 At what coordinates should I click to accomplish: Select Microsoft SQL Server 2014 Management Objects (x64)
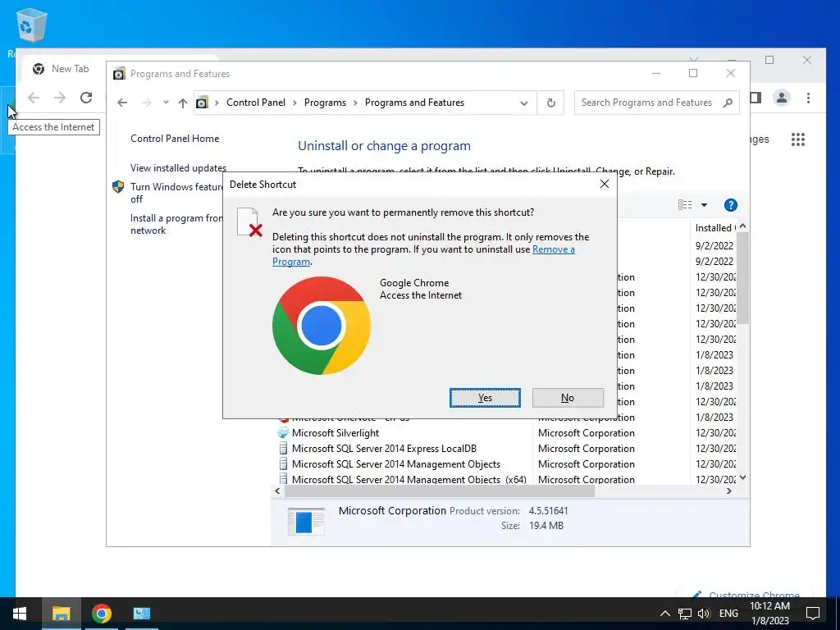pyautogui.click(x=409, y=479)
